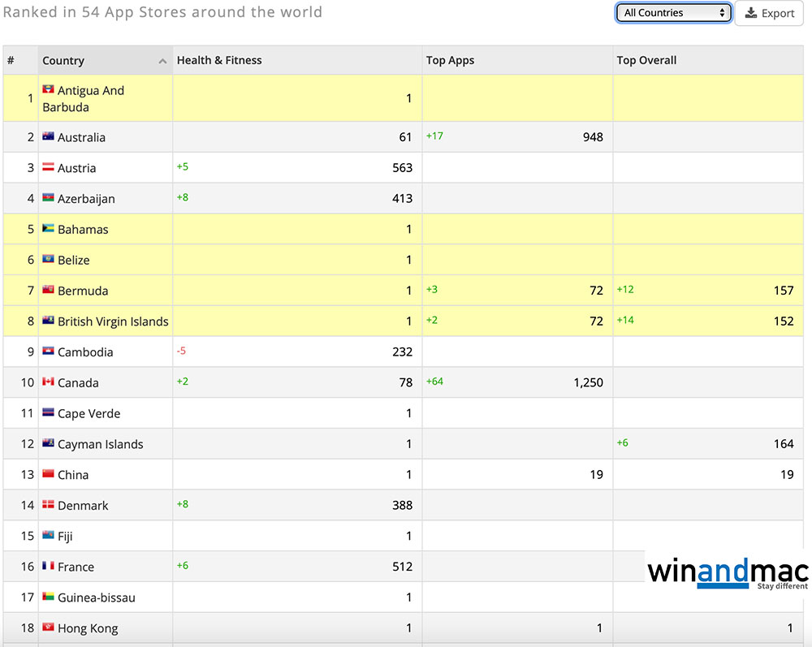Click the Australia flag icon
812x647 pixels.
coord(48,136)
